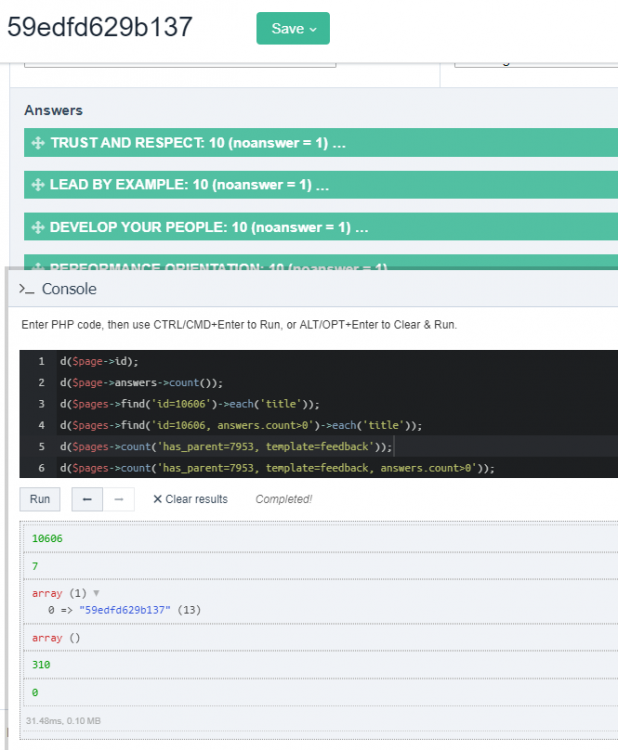Image resolution: width=618 pixels, height=750 pixels.
Task: Click the page title 59edfd629b137 heading
Action: point(100,27)
